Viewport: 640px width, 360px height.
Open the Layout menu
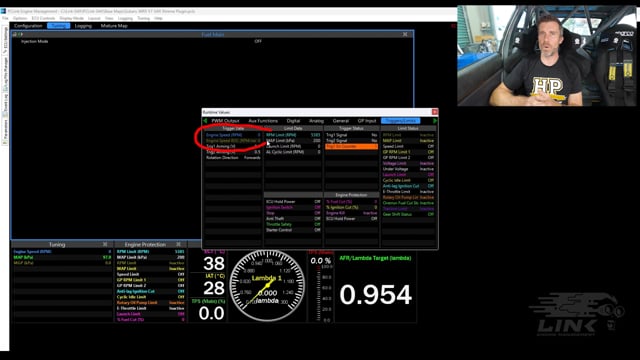[94, 18]
